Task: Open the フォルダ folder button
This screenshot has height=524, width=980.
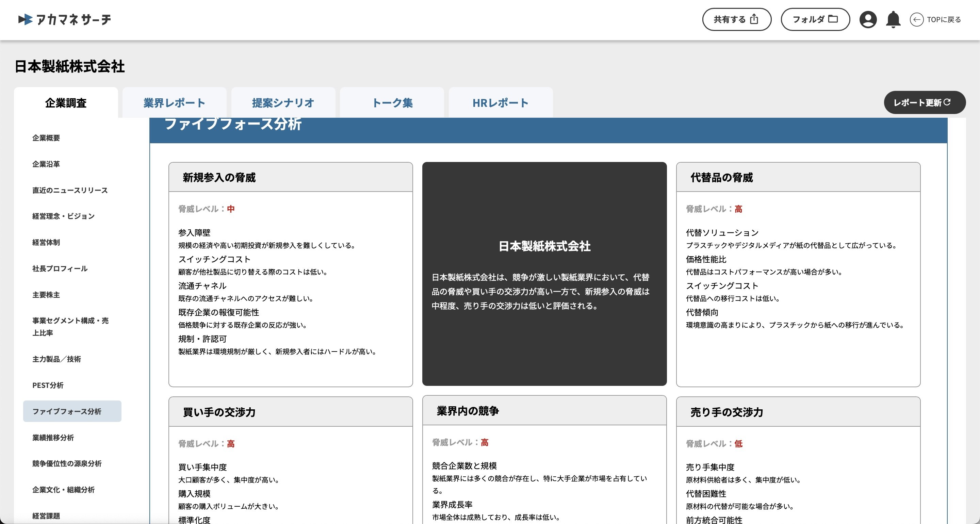Action: (x=815, y=19)
